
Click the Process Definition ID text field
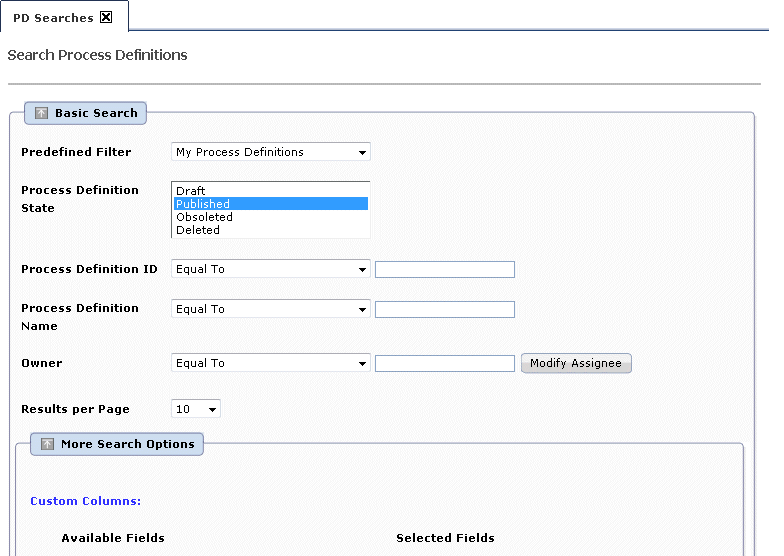tap(444, 269)
